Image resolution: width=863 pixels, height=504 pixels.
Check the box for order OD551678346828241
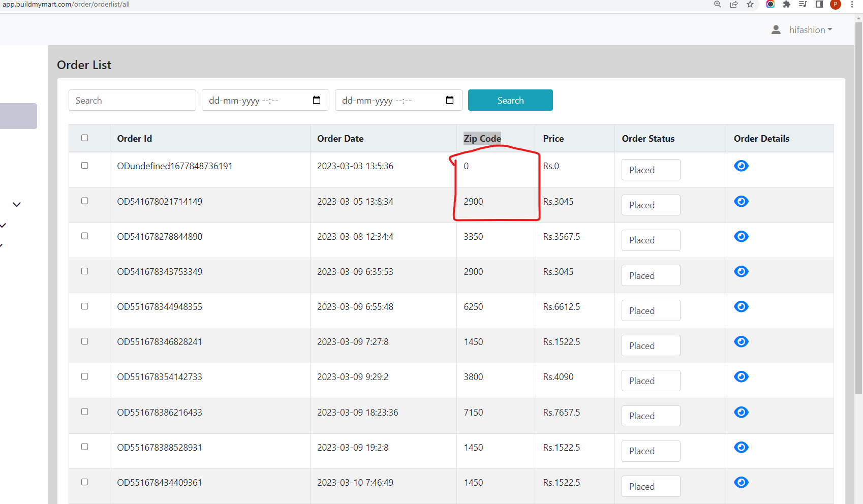click(x=85, y=341)
